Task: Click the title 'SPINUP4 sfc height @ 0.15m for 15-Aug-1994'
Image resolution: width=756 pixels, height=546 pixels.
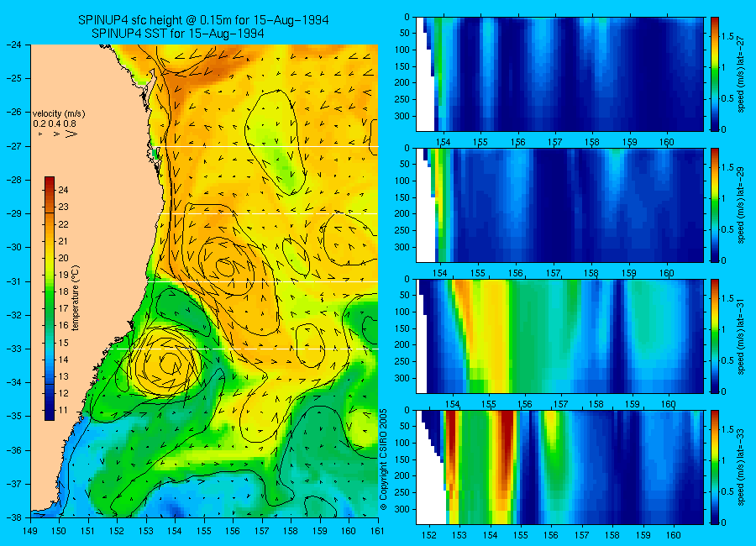Action: [x=203, y=20]
